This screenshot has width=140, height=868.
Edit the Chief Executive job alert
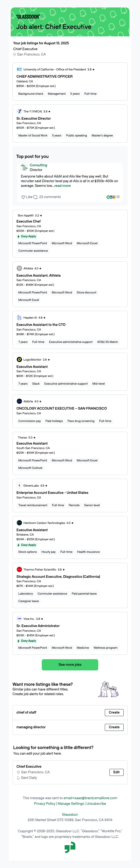[x=116, y=772]
